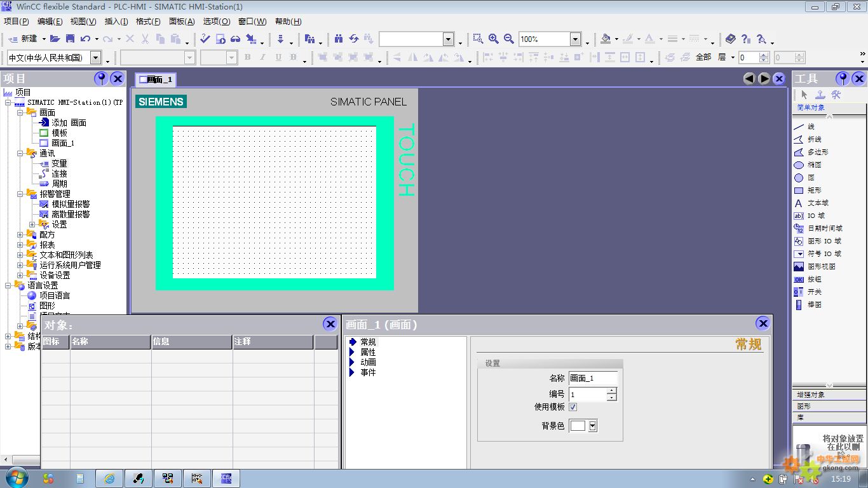Click the 名称 input field
Image resolution: width=868 pixels, height=488 pixels.
tap(593, 378)
